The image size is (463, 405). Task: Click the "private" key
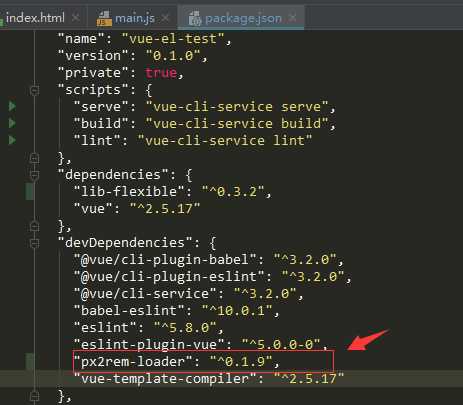click(93, 73)
